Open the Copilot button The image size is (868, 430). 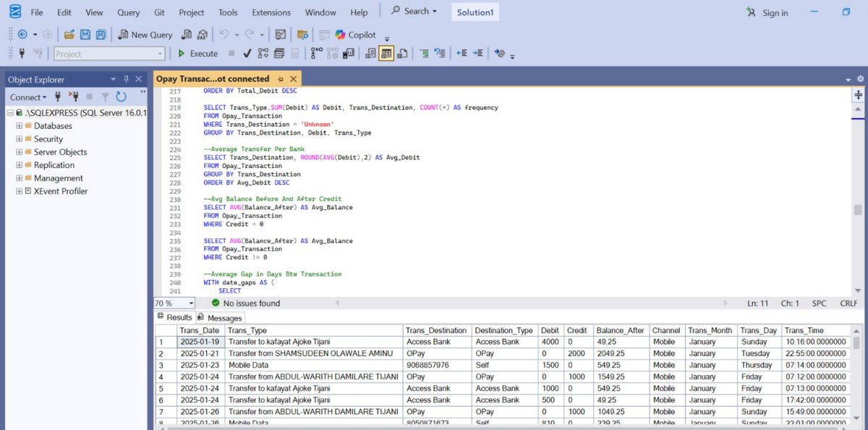click(355, 35)
